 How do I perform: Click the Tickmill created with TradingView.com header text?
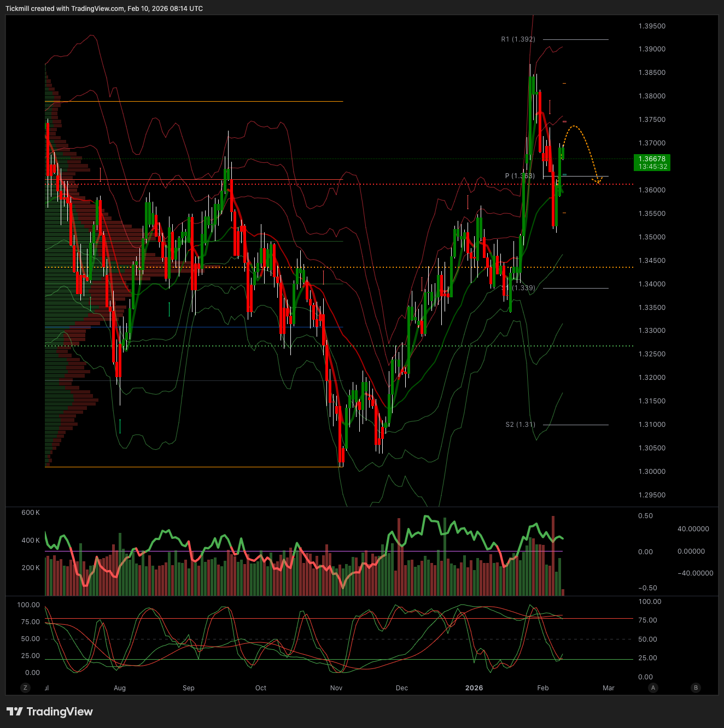(104, 9)
